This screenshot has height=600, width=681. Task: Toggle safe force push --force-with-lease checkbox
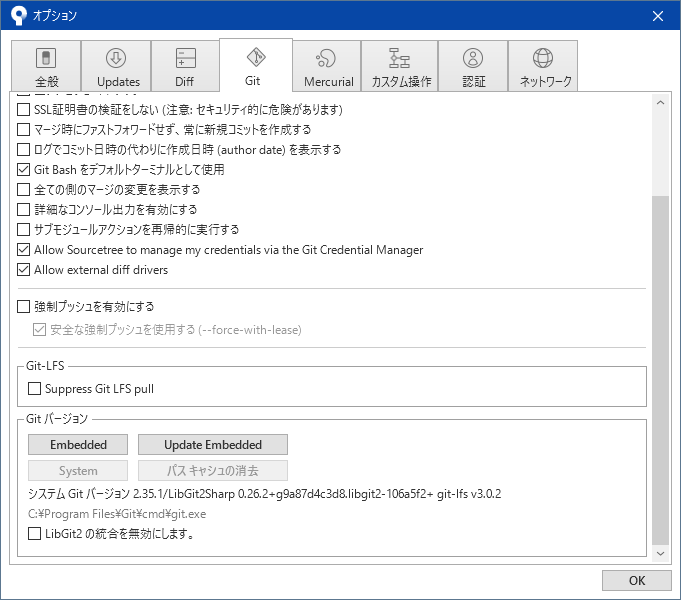pyautogui.click(x=40, y=330)
